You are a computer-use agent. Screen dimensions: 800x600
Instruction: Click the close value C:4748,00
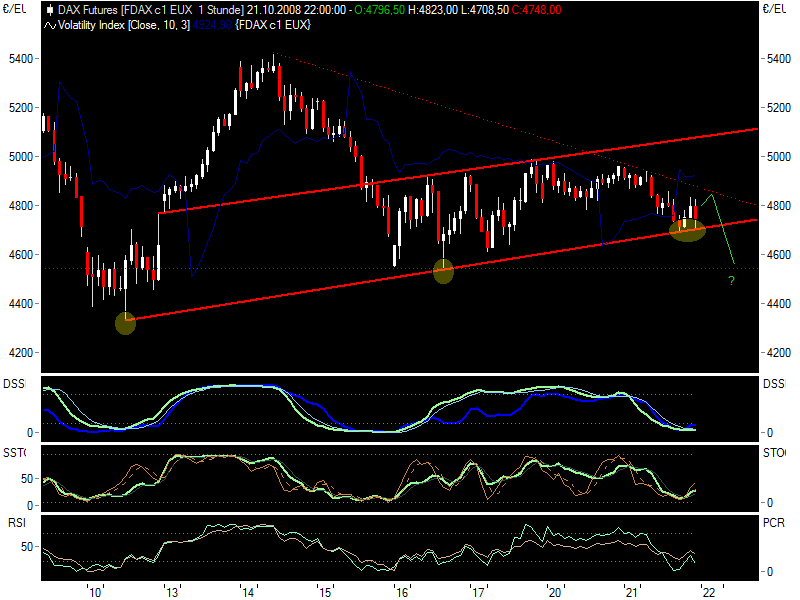coord(536,10)
